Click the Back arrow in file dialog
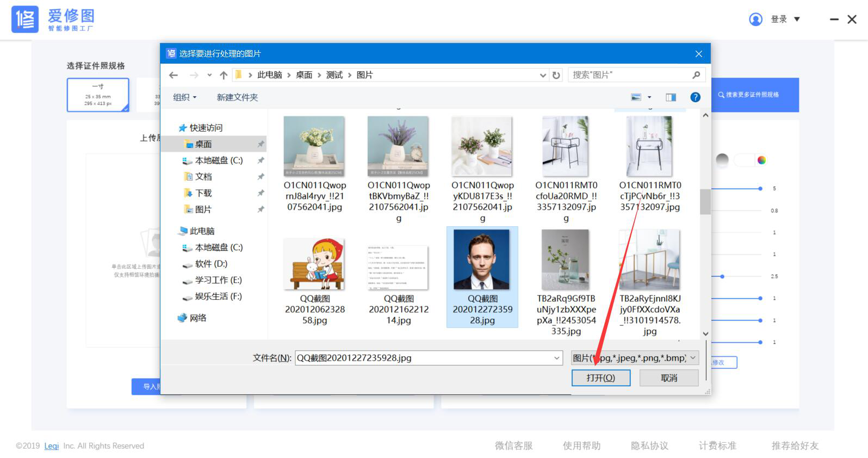Viewport: 868px width, 458px height. pyautogui.click(x=173, y=75)
